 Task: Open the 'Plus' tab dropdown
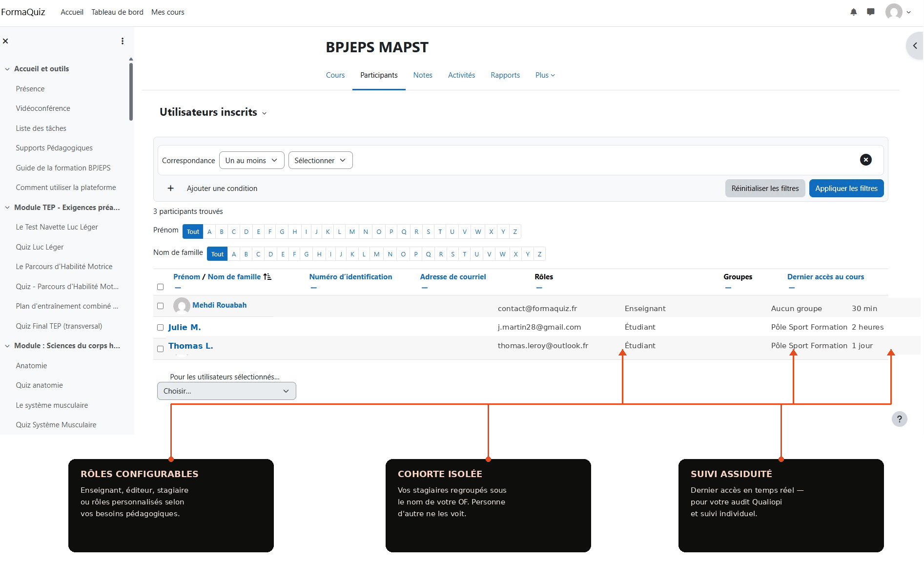coord(545,75)
